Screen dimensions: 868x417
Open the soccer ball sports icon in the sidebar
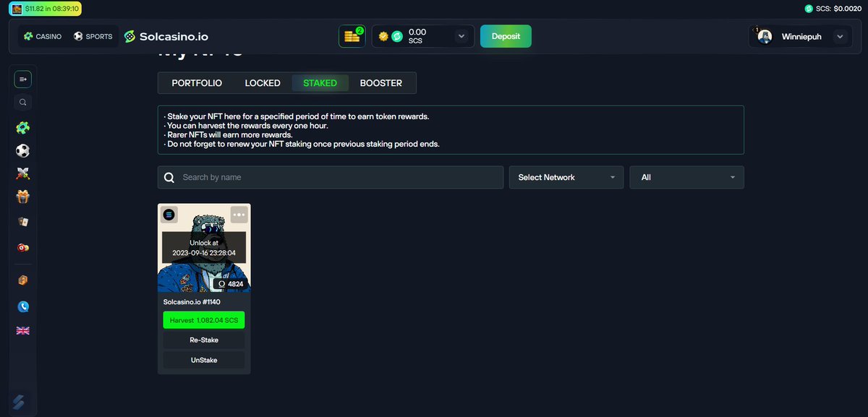[x=23, y=151]
